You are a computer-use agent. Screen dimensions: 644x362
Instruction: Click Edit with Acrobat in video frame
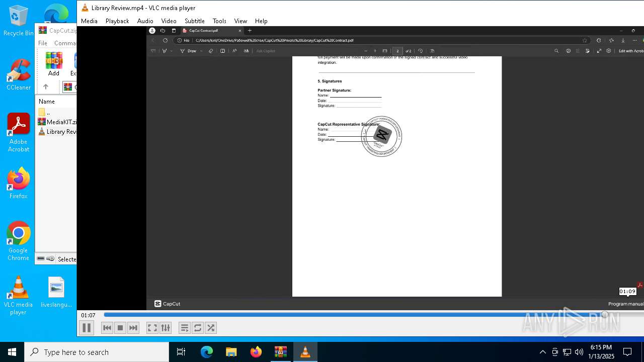click(631, 51)
